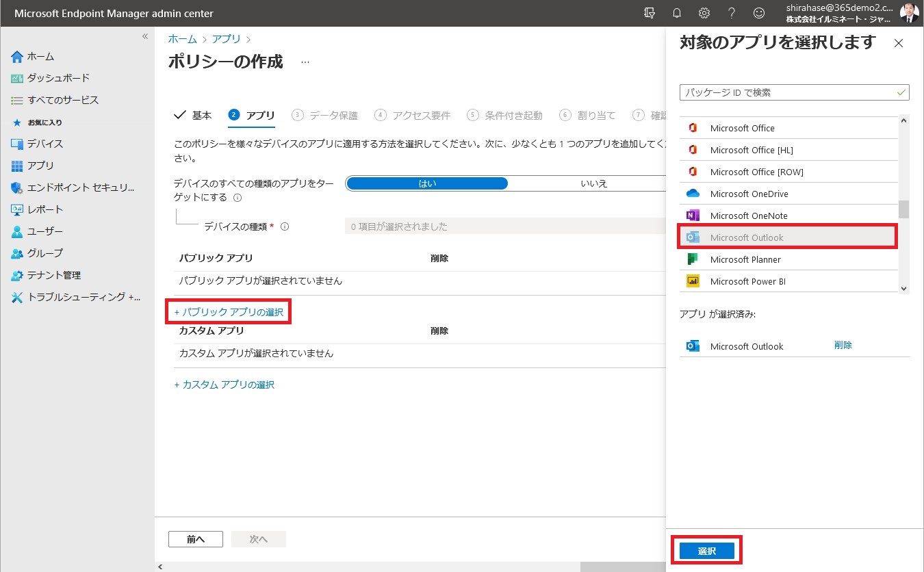
Task: Click the devices icon in sidebar
Action: [x=17, y=144]
